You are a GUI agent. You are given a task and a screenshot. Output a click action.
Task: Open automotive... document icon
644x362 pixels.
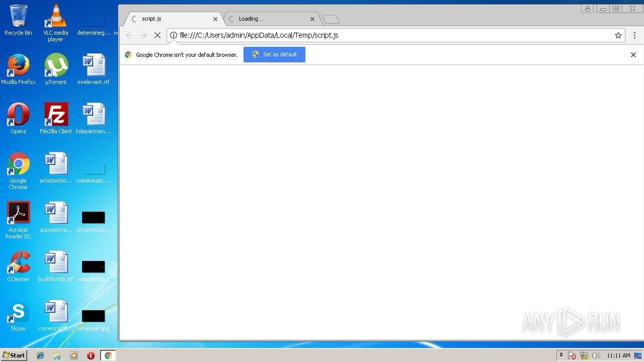(56, 217)
